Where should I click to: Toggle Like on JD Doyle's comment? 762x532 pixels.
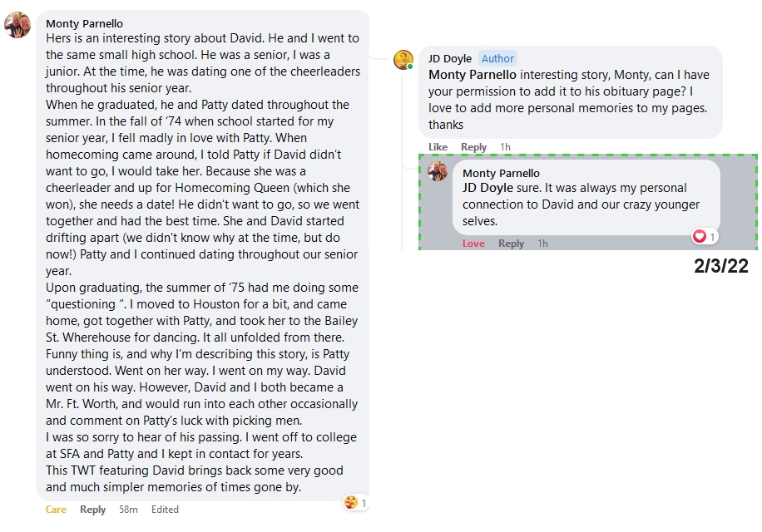pos(438,147)
